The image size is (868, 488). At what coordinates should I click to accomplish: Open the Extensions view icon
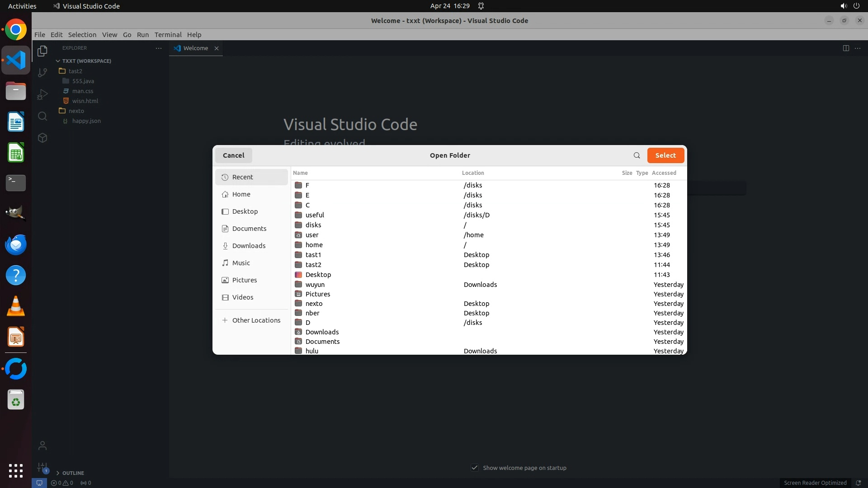click(42, 138)
